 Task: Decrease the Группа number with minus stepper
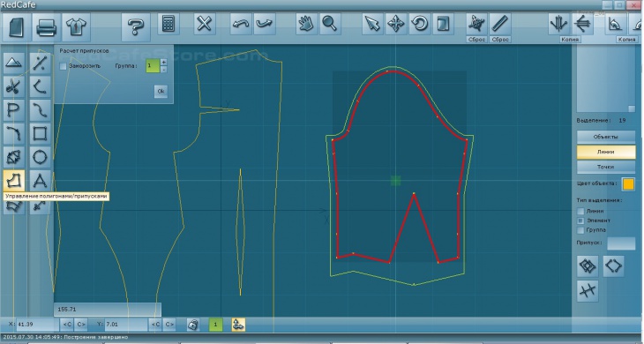(163, 70)
